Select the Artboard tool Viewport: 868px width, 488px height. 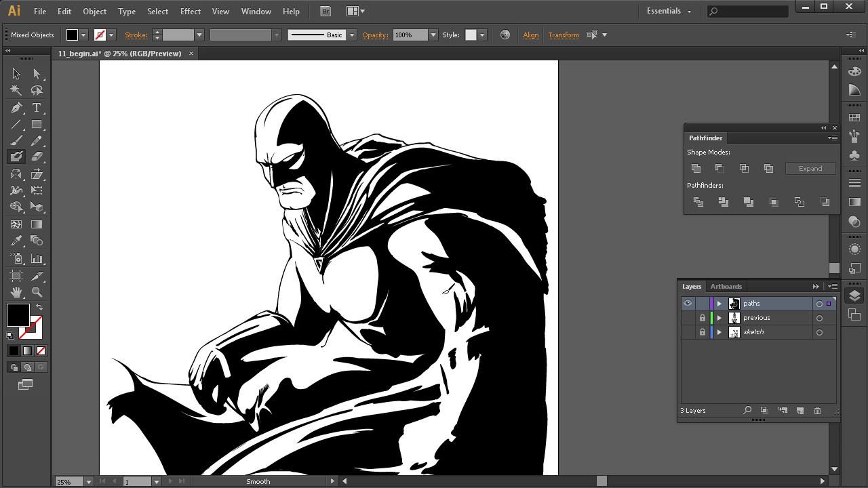point(16,276)
